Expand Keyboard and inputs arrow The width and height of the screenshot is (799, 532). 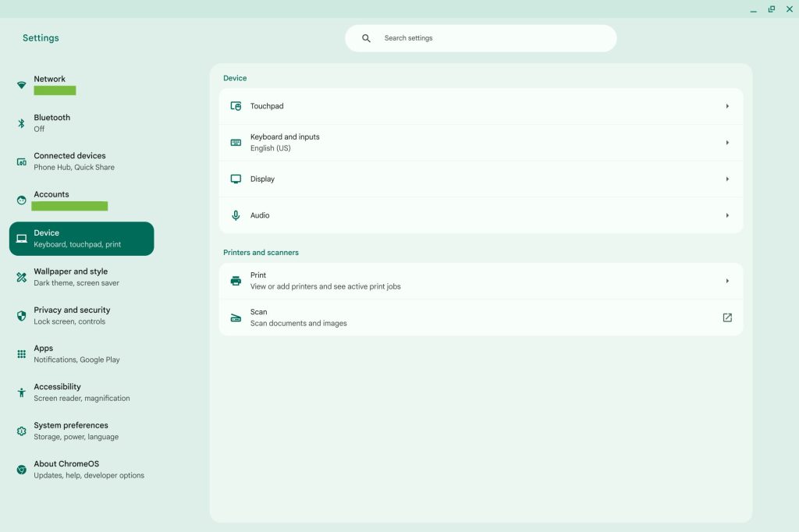(x=727, y=143)
